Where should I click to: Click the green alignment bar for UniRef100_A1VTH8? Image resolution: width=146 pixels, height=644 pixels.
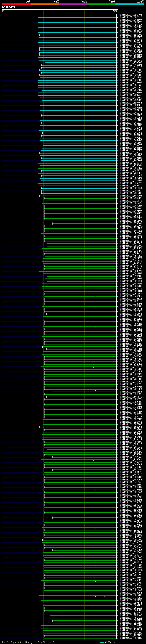click(x=81, y=638)
